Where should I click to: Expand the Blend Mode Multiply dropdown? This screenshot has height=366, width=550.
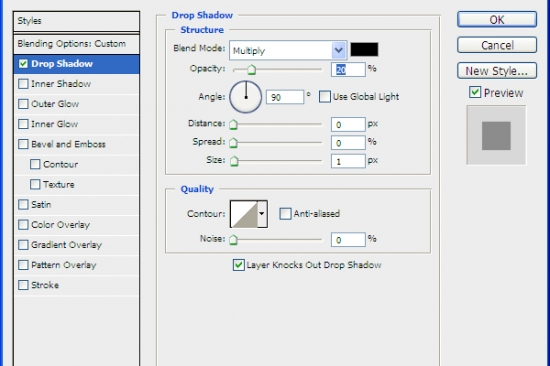pos(288,50)
